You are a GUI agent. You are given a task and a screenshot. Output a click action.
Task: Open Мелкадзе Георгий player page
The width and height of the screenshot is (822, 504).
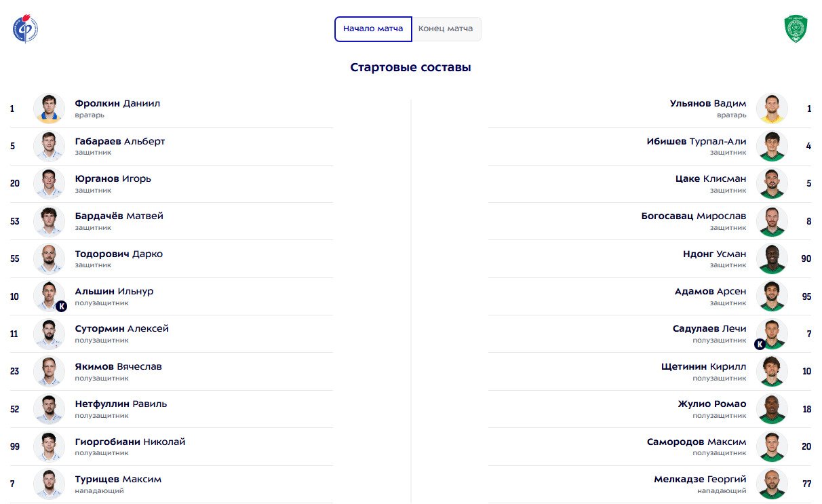700,479
